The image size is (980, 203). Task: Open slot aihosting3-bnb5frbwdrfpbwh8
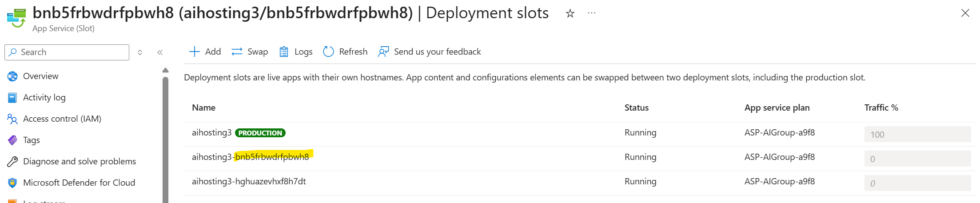pos(251,157)
